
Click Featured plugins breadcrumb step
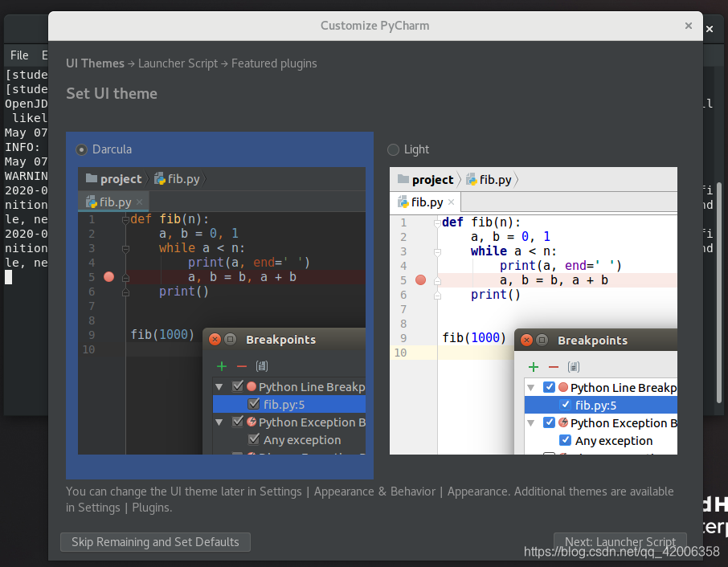274,63
